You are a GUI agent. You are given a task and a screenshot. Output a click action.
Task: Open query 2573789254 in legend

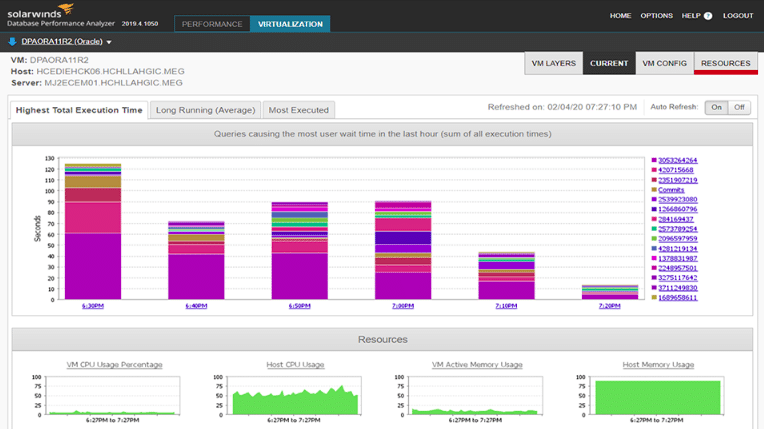[x=677, y=229]
